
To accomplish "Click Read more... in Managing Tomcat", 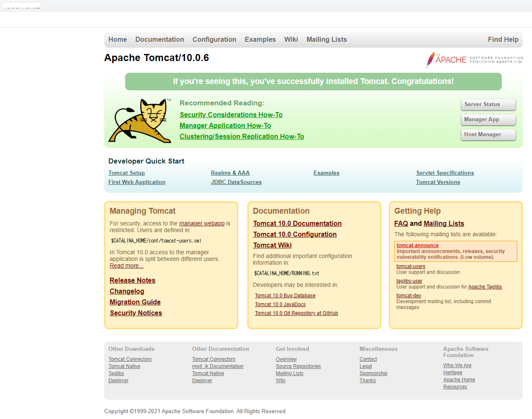I will coord(126,266).
